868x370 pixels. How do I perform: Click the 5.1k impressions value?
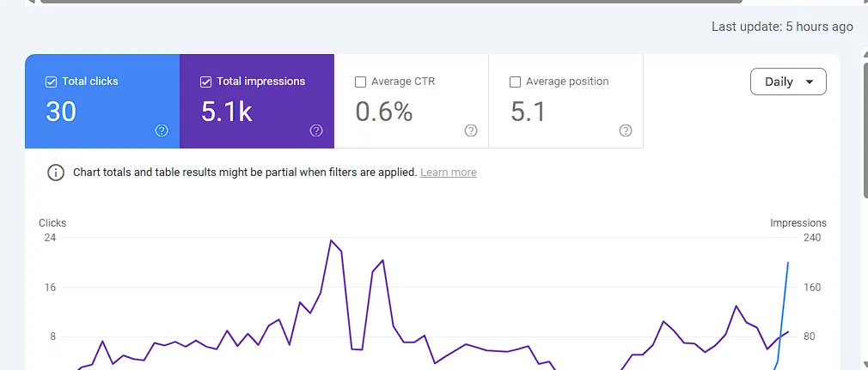226,112
